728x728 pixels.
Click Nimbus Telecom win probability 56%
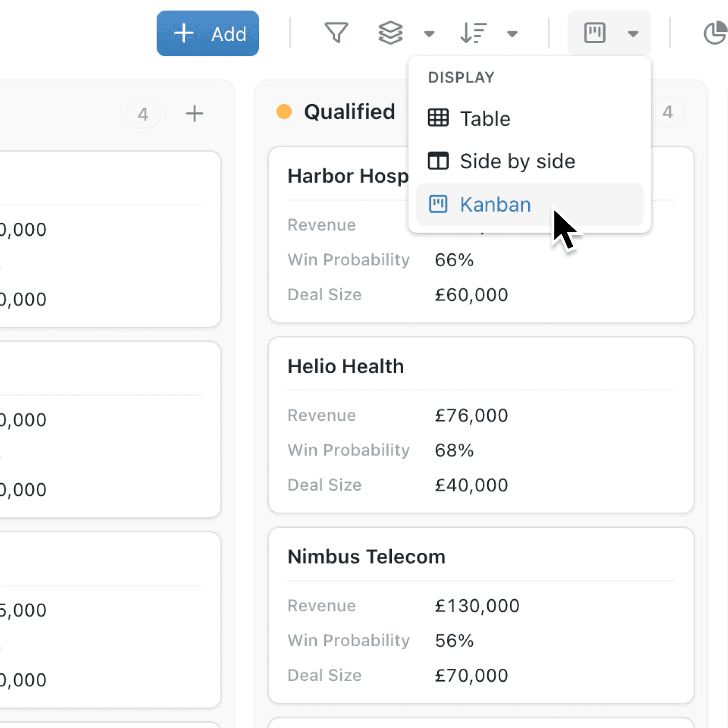pos(454,640)
